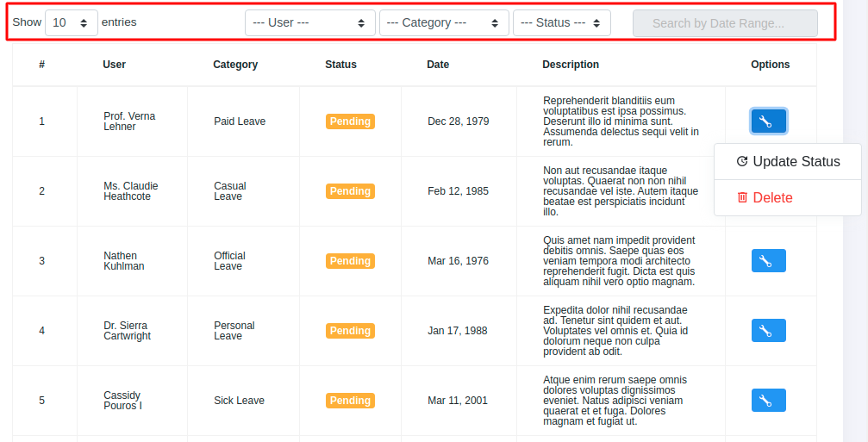Screen dimensions: 868x442
Task: Select the name Dr. Sierra Cartwright
Action: pyautogui.click(x=128, y=330)
